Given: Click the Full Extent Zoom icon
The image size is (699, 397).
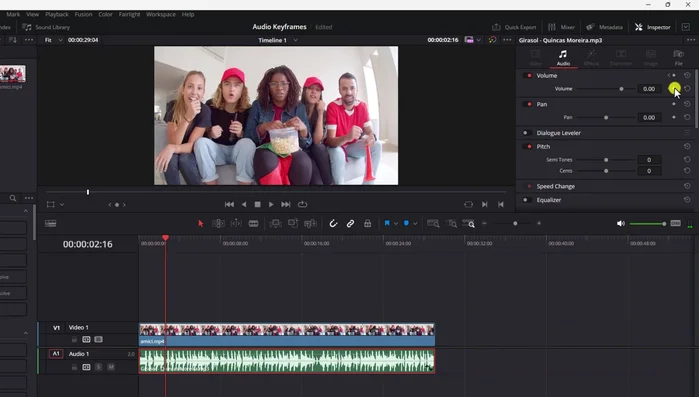Looking at the screenshot, I should pos(433,224).
